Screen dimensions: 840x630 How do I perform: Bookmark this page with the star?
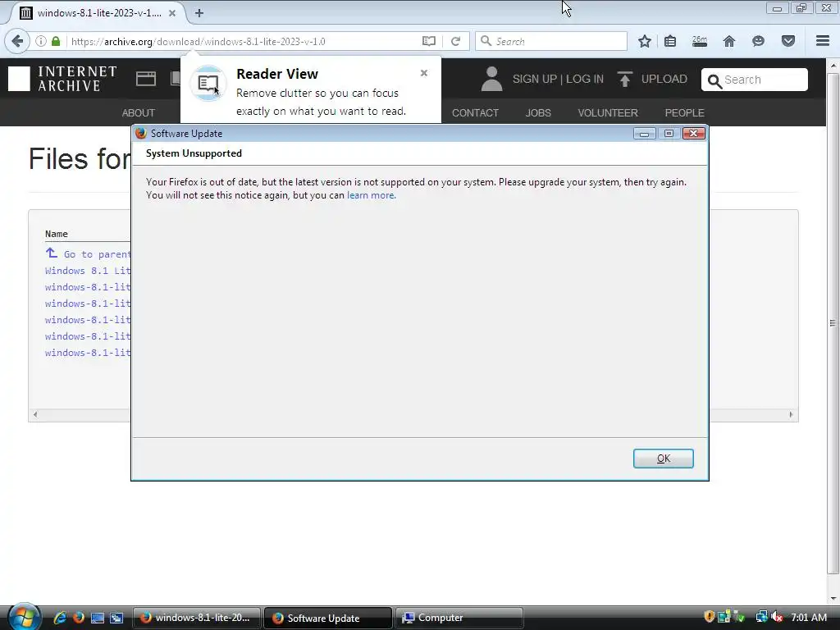[645, 41]
